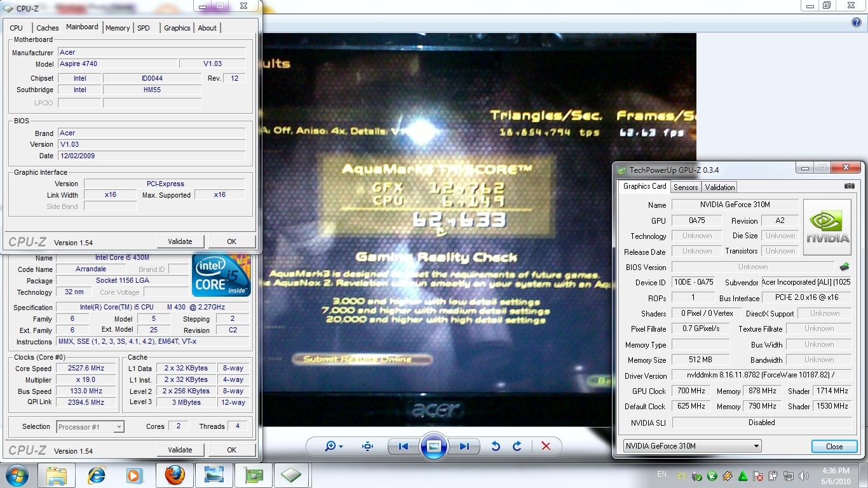
Task: Switch to Caches tab in CPU-Z
Action: pos(47,28)
